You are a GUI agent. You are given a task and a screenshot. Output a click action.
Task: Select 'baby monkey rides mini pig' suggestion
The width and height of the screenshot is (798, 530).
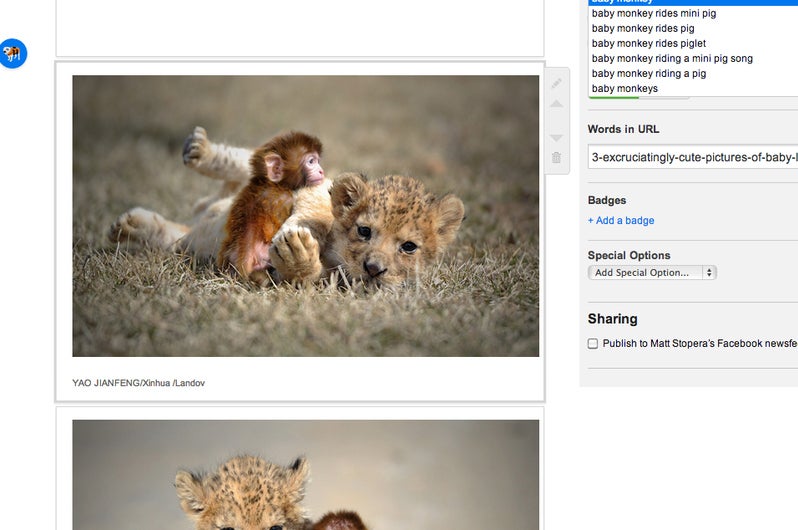click(654, 14)
